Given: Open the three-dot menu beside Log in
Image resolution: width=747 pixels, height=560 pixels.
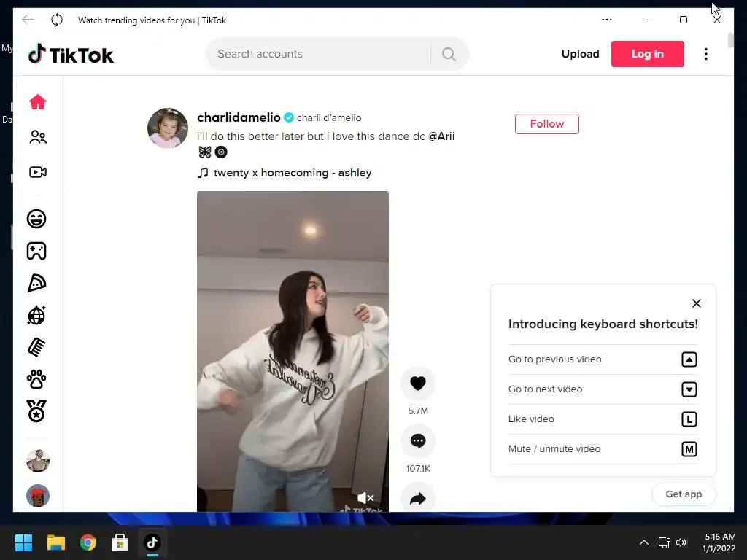Looking at the screenshot, I should [x=706, y=54].
